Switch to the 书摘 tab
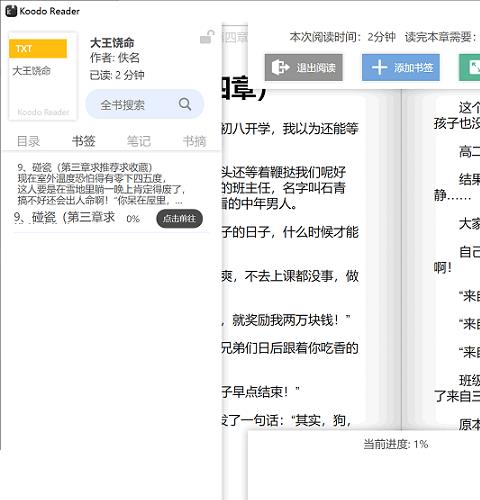 pos(195,141)
